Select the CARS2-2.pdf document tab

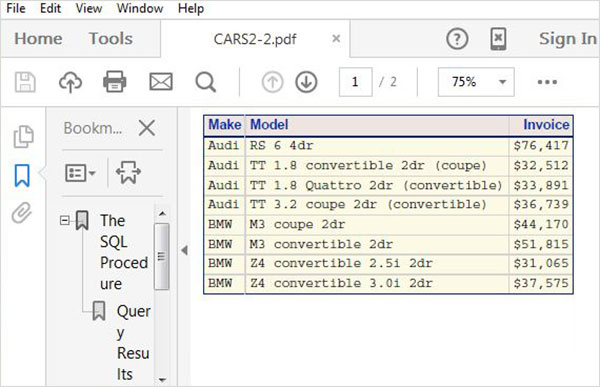[x=255, y=39]
